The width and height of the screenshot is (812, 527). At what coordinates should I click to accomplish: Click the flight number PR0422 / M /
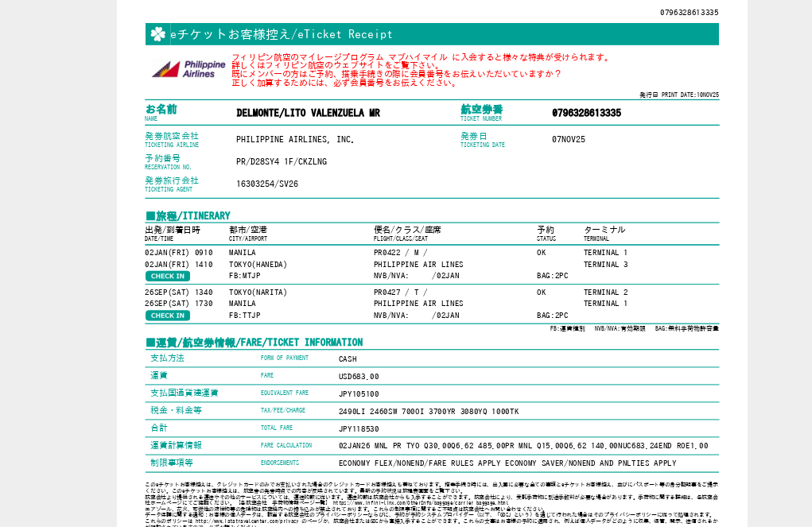pos(395,253)
